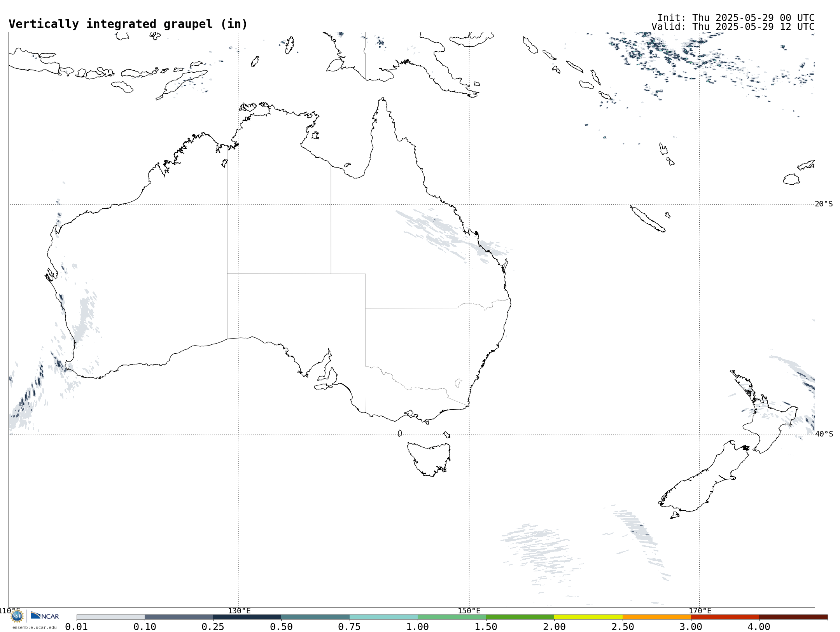Viewport: 840px width, 632px height.
Task: Select the red 3.00 color swatch
Action: point(725,617)
